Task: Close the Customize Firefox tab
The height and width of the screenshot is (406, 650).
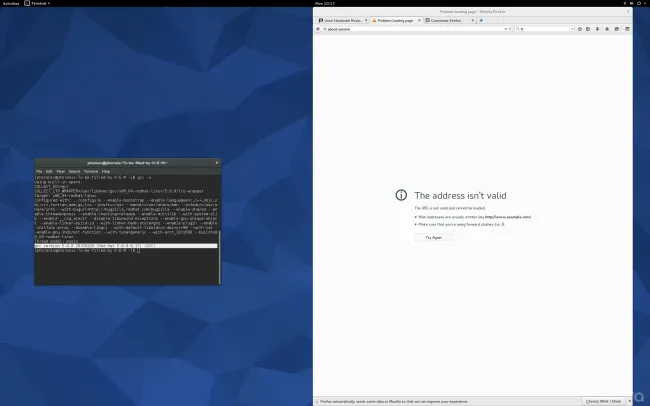Action: [x=473, y=20]
